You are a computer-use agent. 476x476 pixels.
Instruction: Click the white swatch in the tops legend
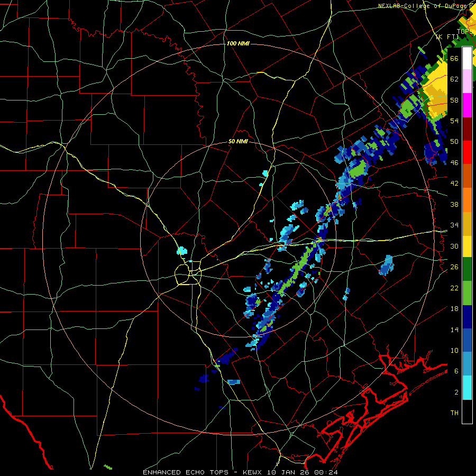467,58
